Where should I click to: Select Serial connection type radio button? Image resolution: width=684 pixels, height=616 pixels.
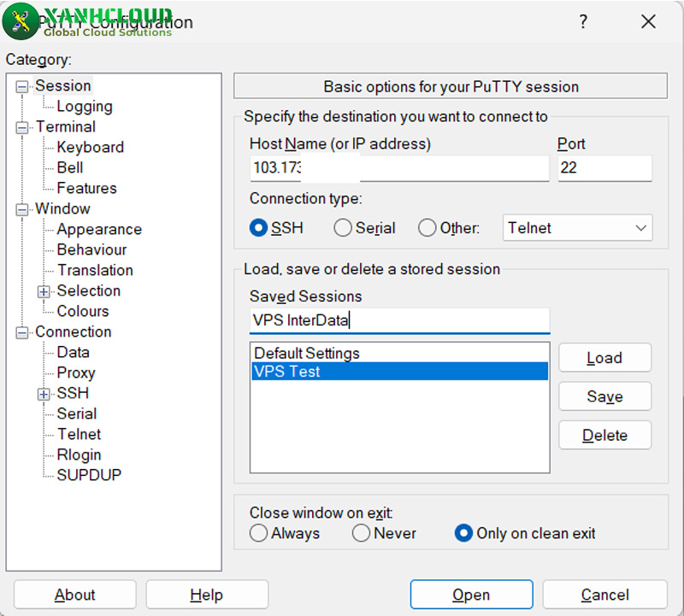click(343, 228)
